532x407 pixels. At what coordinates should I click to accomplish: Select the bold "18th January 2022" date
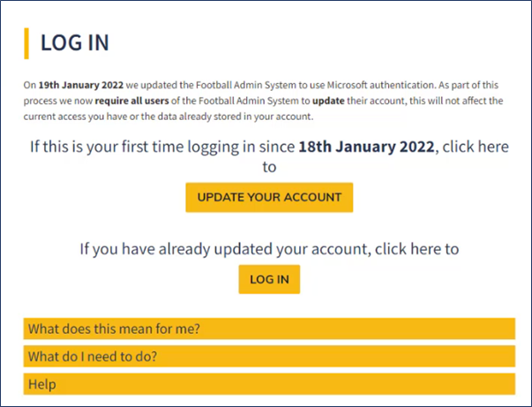[x=366, y=147]
